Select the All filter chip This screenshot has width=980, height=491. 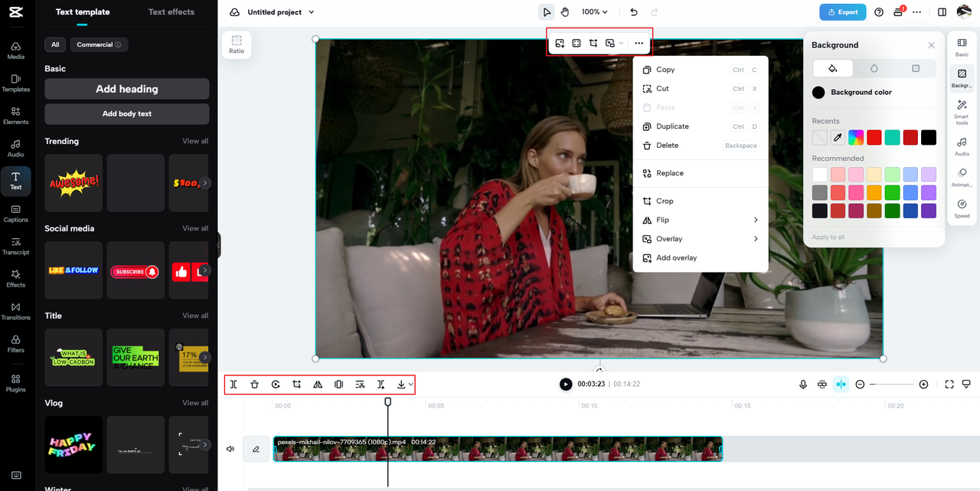point(55,44)
